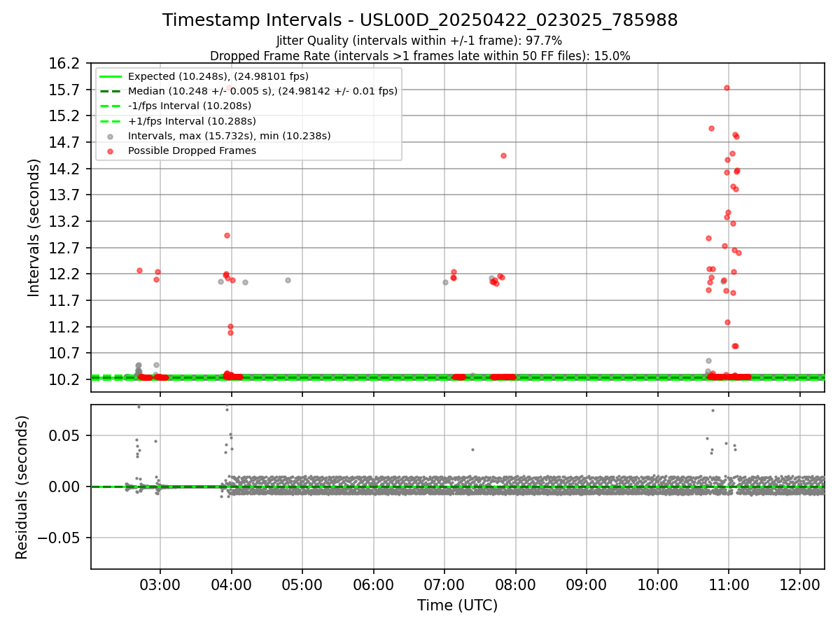Click the dark green dashed sample beside "Median"
Screen dimensions: 840x630
coord(110,91)
